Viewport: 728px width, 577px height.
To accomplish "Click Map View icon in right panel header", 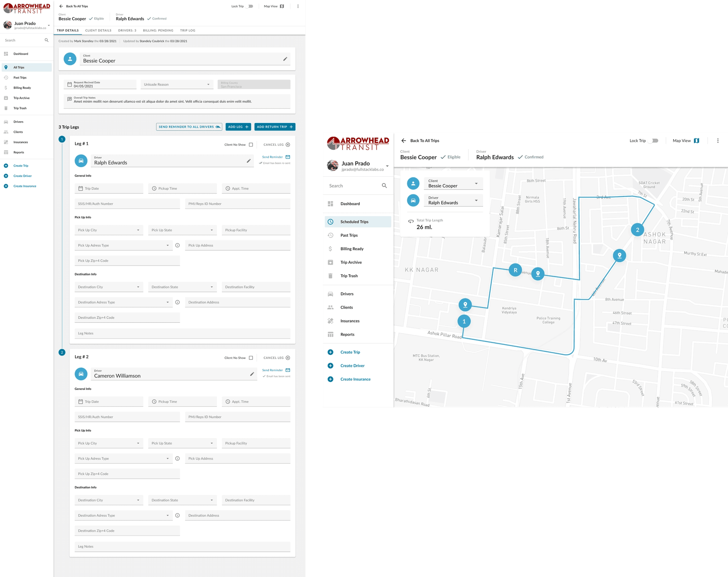I will pyautogui.click(x=696, y=141).
